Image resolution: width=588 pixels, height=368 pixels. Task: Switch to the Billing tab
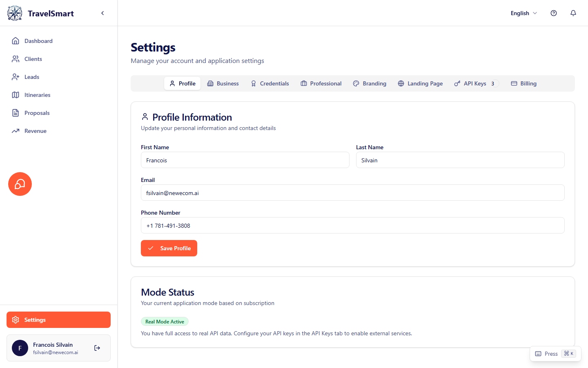[x=524, y=83]
